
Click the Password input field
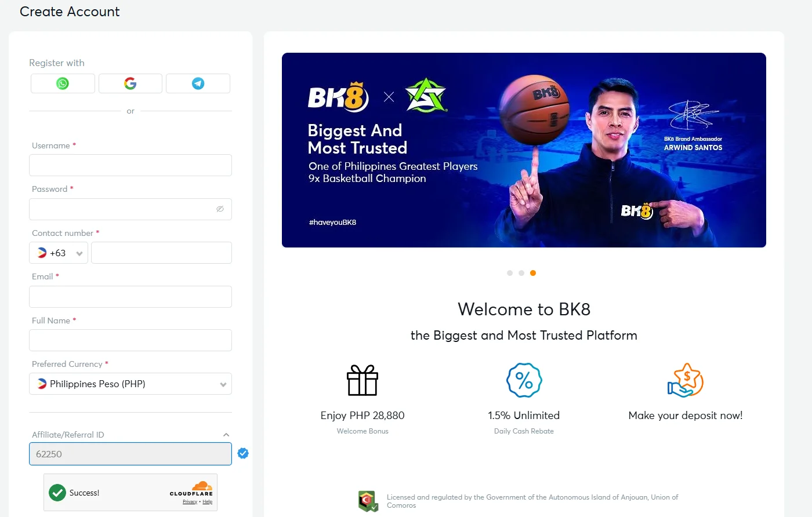130,209
